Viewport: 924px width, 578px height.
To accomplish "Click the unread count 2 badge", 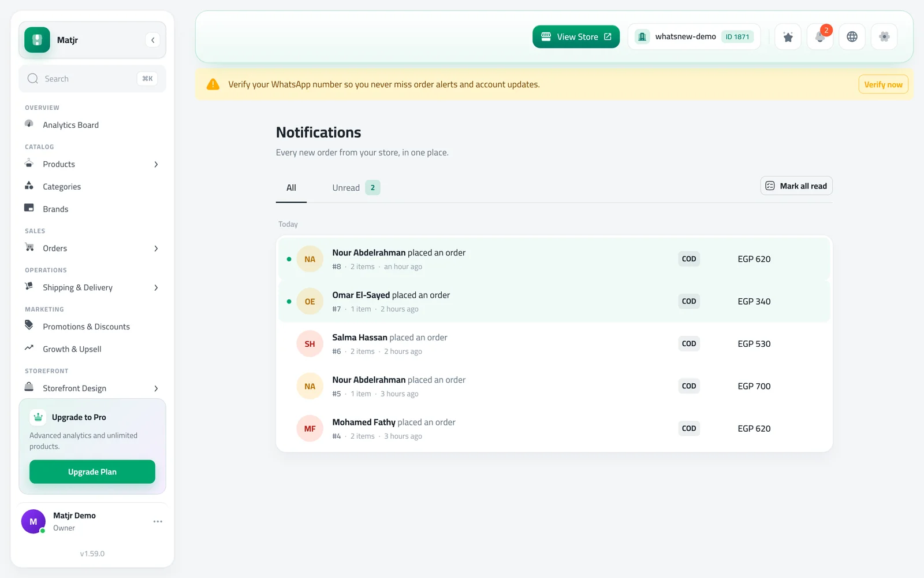I will [372, 188].
